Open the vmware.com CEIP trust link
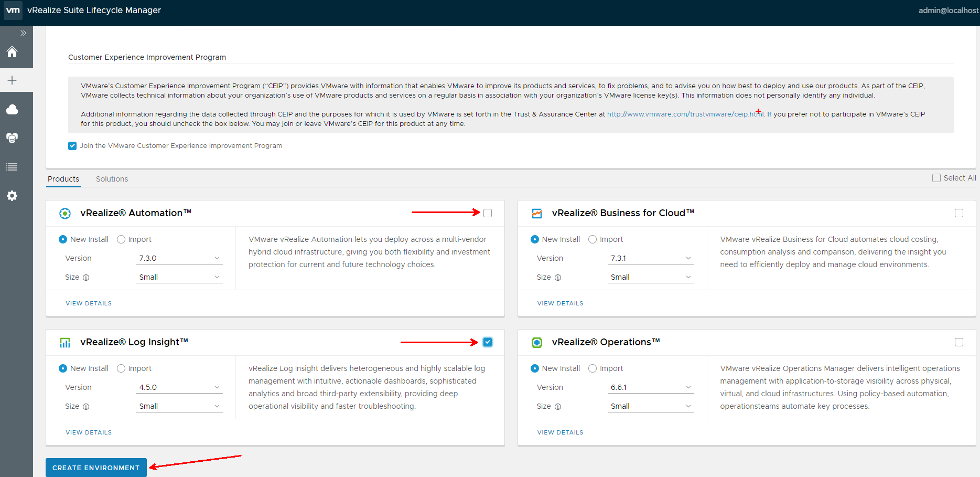The width and height of the screenshot is (980, 477). (685, 114)
